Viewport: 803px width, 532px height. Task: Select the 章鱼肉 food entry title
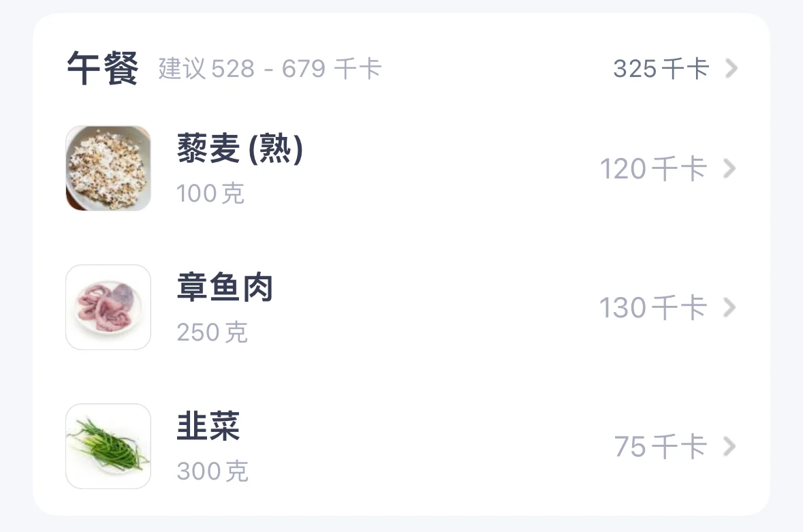225,287
